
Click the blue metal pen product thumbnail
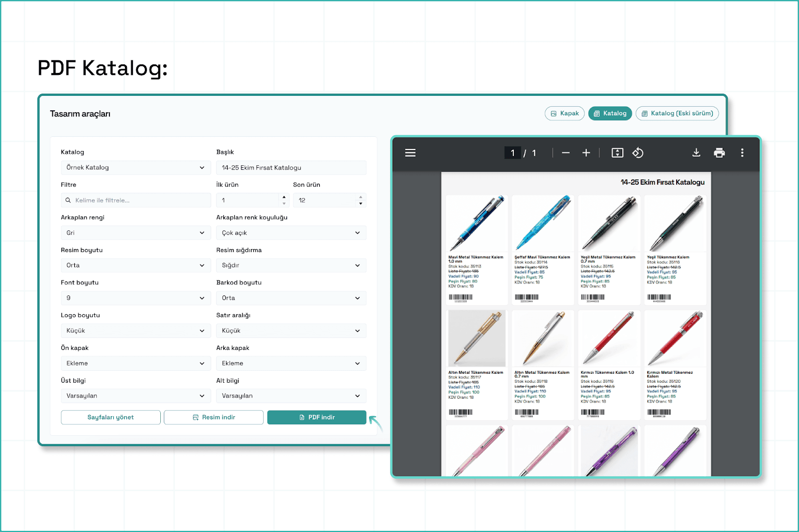click(x=476, y=223)
